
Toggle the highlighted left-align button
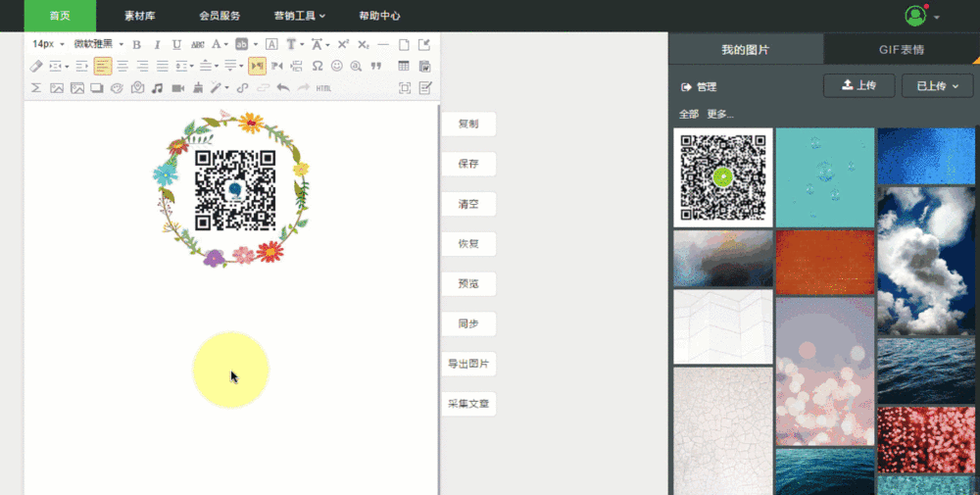103,66
